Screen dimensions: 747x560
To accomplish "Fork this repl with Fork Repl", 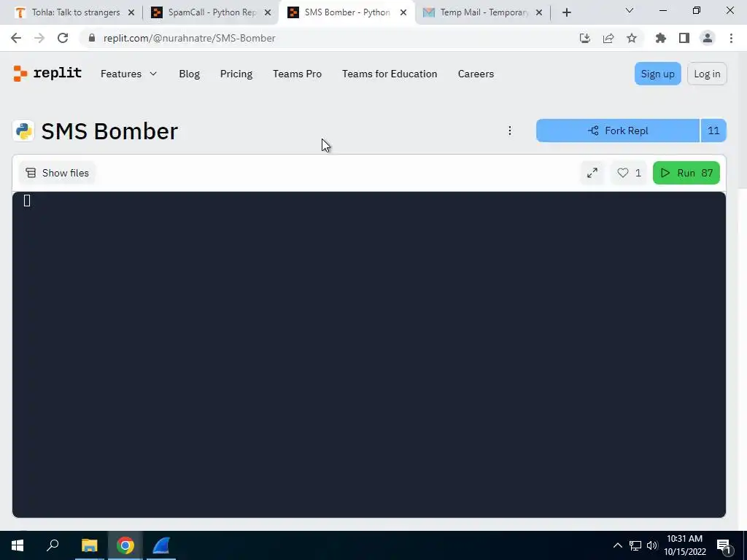I will click(x=618, y=131).
